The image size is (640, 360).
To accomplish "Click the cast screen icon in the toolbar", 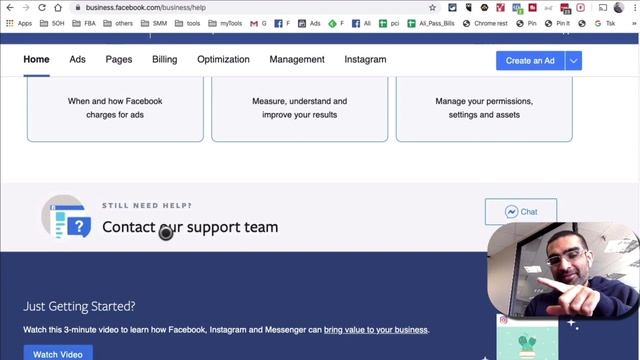I will pos(603,7).
